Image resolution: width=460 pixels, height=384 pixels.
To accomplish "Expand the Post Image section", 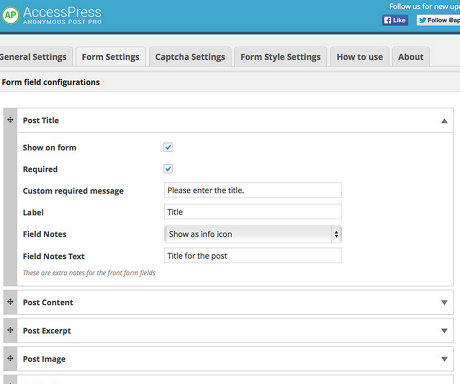I will pos(444,359).
